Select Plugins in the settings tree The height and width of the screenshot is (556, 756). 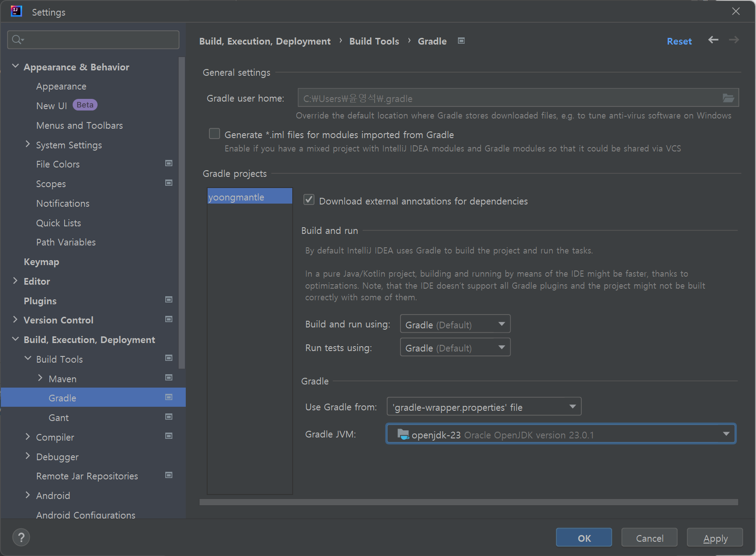tap(40, 301)
